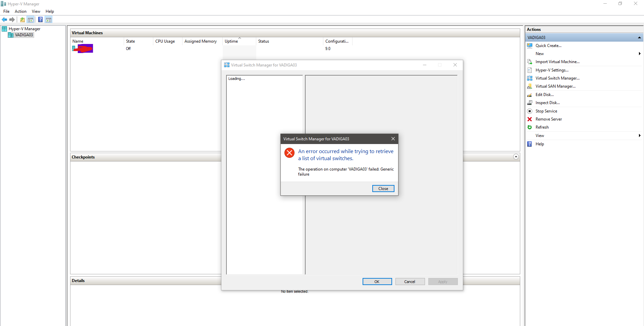Click the Inspect Disk icon

(x=530, y=103)
